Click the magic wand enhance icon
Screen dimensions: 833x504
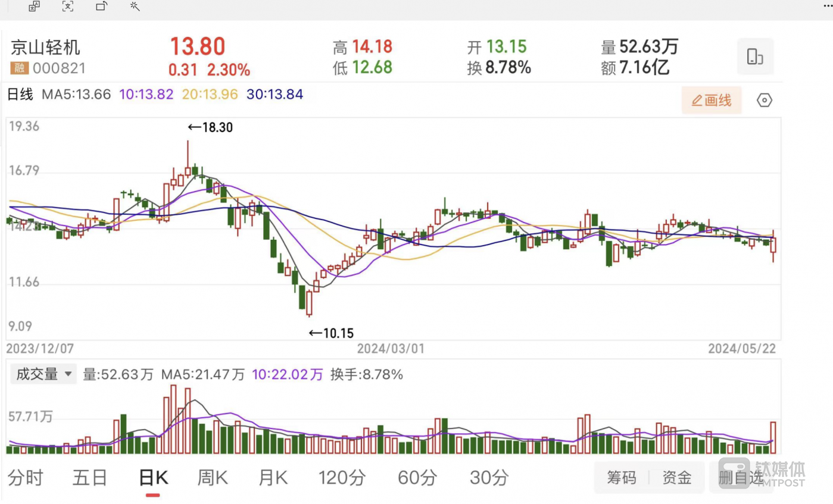(x=135, y=7)
